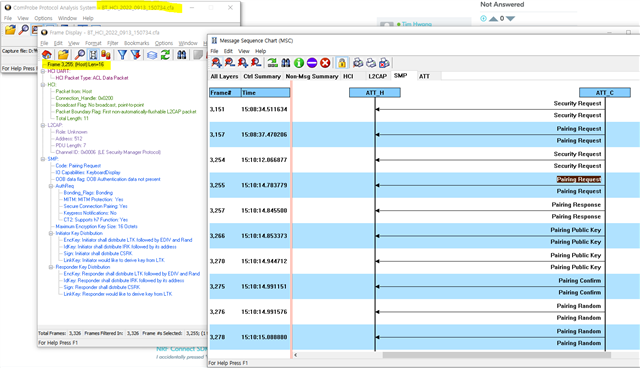640x368 pixels.
Task: Click the open capture file icon in ComProbe main window
Action: [10, 30]
